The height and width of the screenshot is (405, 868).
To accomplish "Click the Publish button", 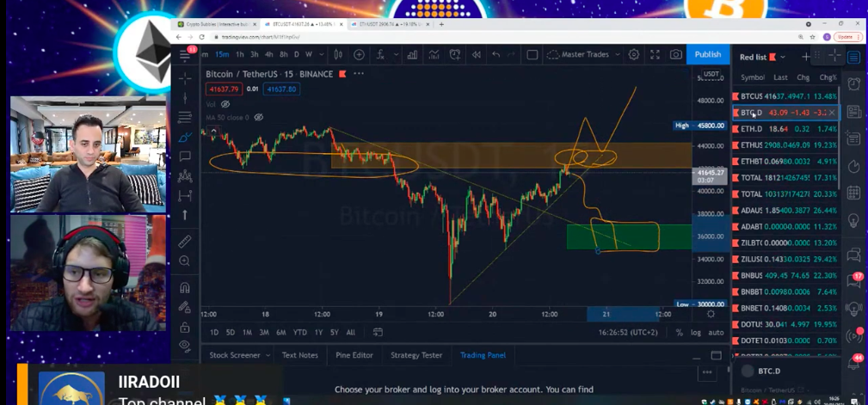I will (x=707, y=54).
